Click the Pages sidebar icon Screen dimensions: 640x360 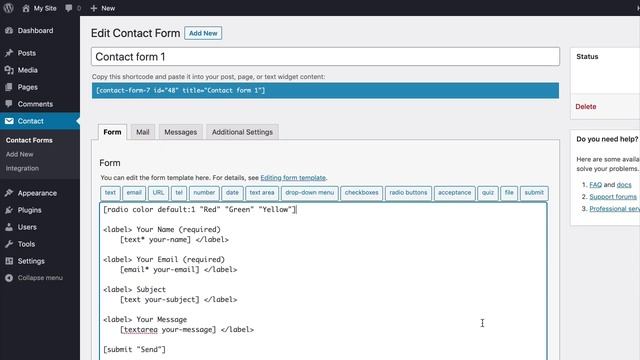9,87
